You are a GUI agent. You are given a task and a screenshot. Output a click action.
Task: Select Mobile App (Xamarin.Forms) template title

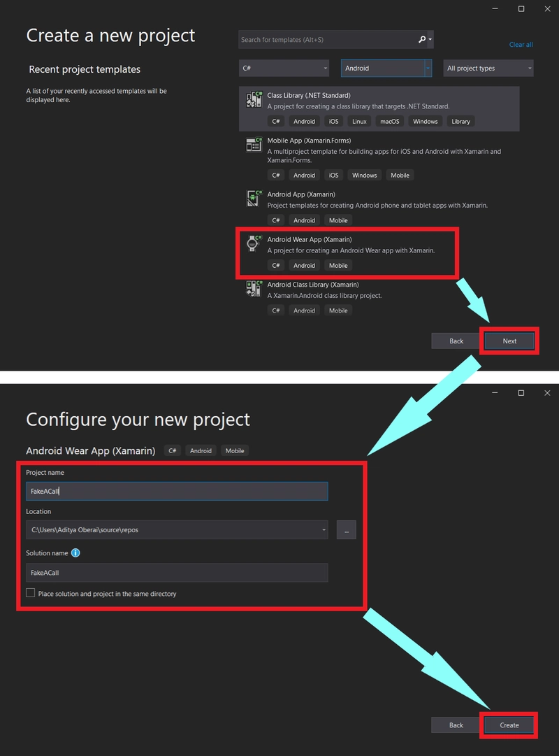point(309,141)
